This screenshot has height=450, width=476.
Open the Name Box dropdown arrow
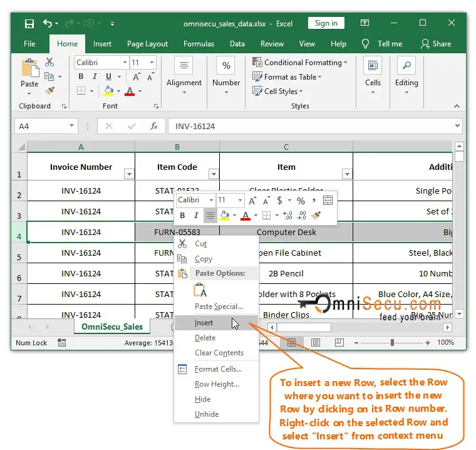pos(70,126)
